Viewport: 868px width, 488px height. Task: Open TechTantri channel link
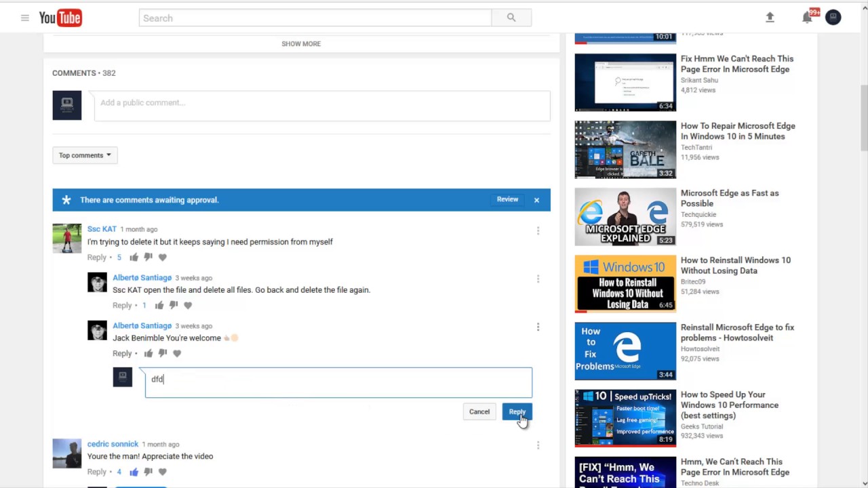(x=696, y=147)
